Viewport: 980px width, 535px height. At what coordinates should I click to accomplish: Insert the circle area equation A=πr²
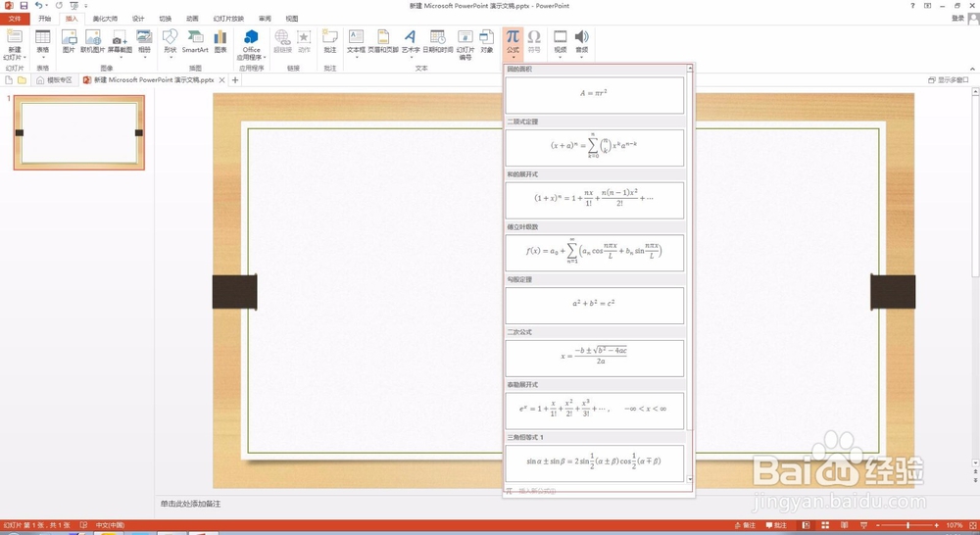[595, 94]
